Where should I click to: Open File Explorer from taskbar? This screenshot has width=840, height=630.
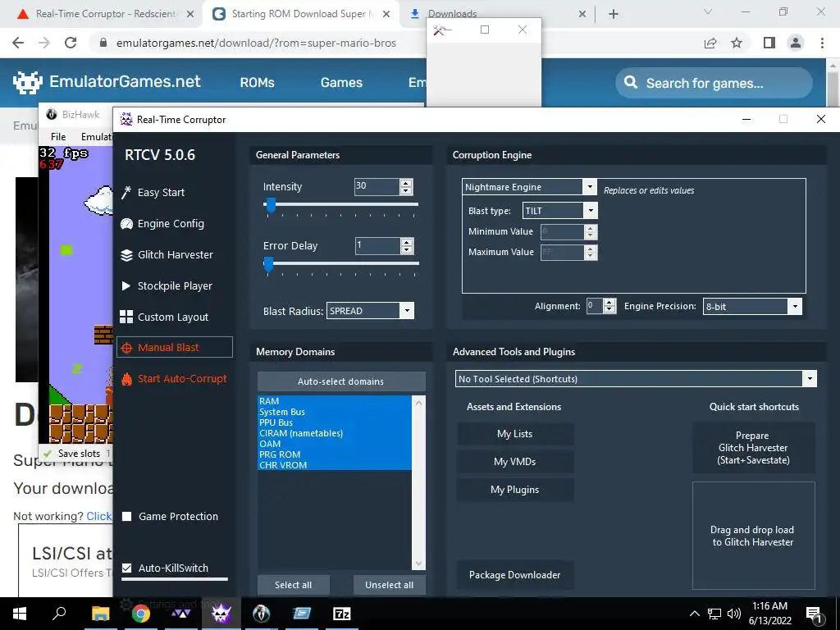click(100, 614)
